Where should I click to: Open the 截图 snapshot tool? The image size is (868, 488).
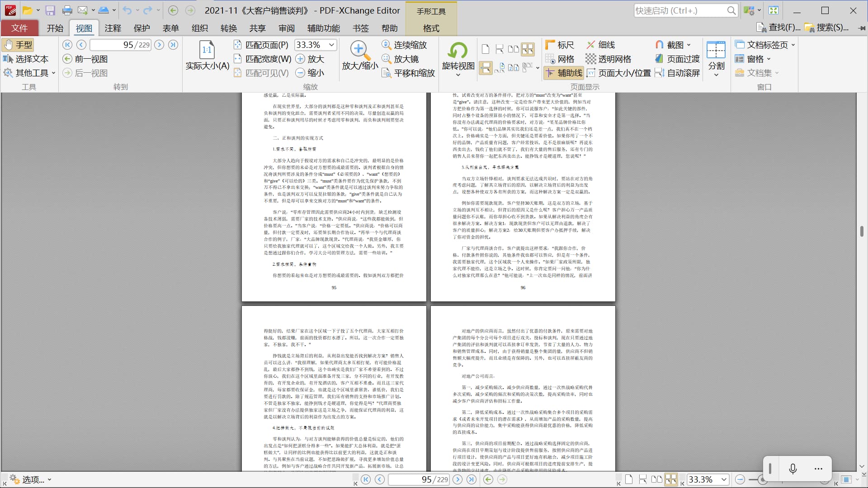(x=673, y=45)
